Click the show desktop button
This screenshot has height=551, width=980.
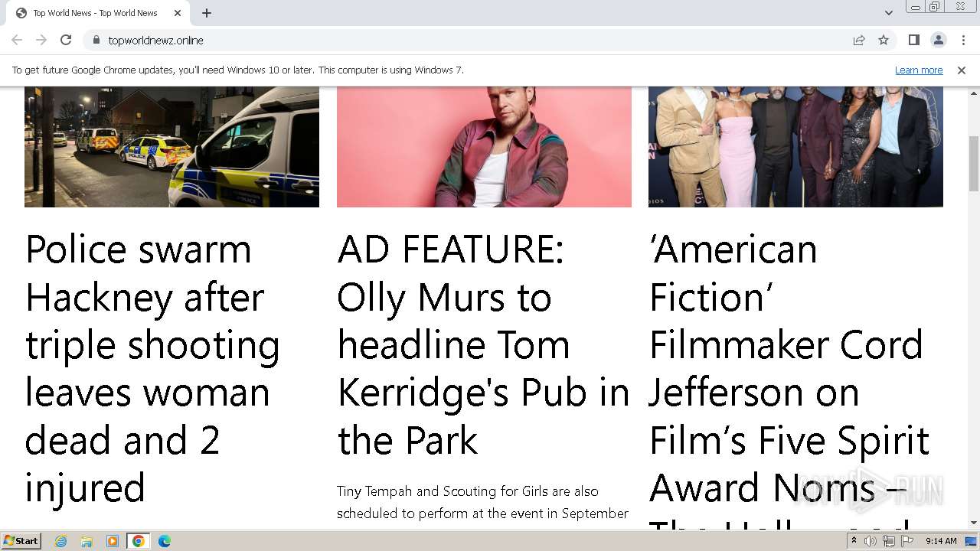point(972,541)
